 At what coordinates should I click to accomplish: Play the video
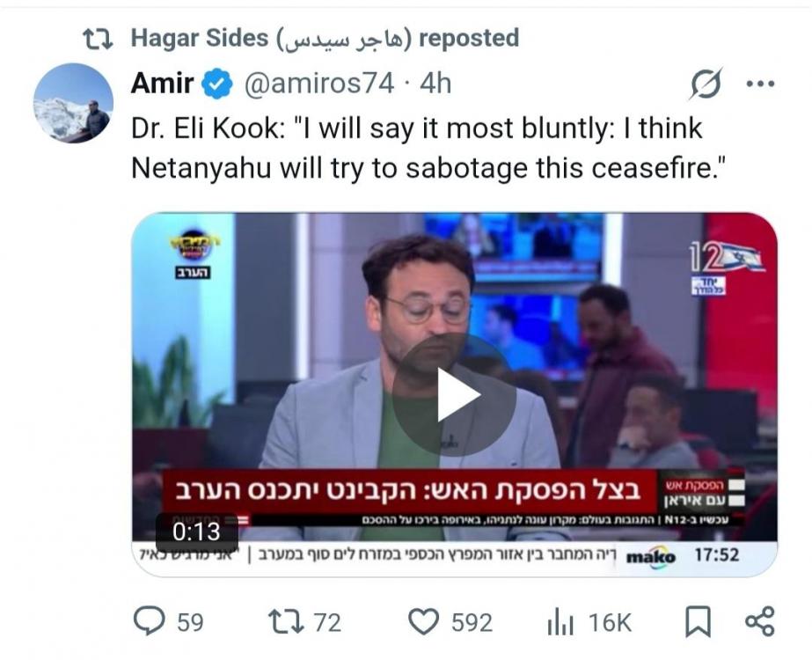point(454,395)
